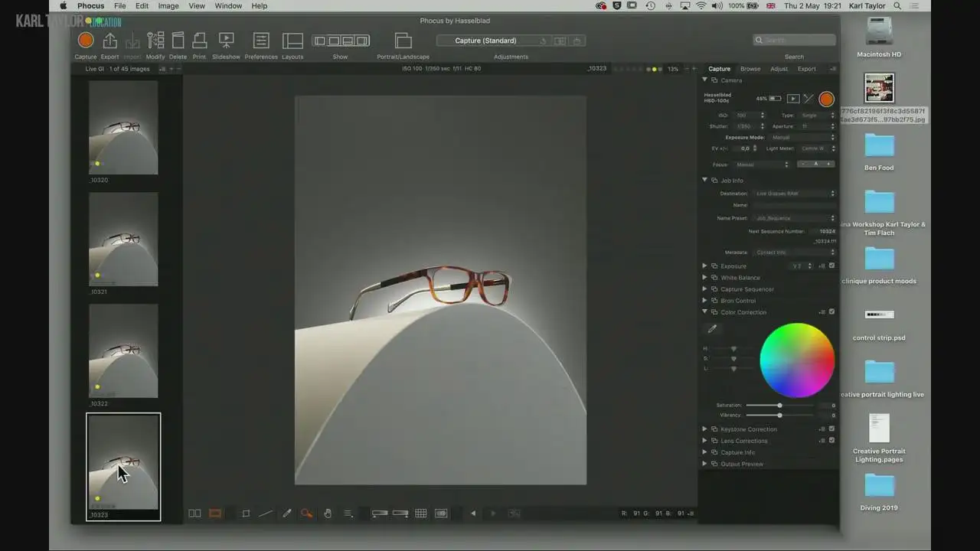The width and height of the screenshot is (980, 551).
Task: Toggle the grid overlay icon
Action: pyautogui.click(x=420, y=514)
